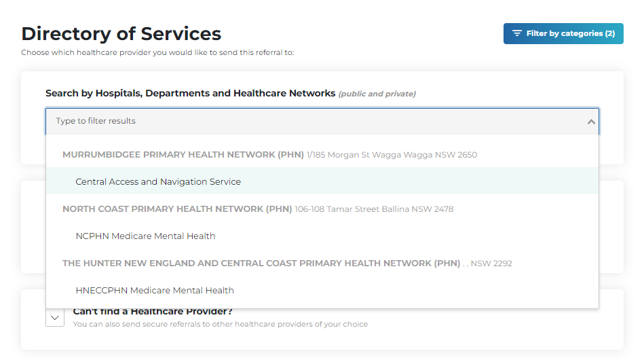
Task: Click the filter lines icon
Action: [x=517, y=33]
